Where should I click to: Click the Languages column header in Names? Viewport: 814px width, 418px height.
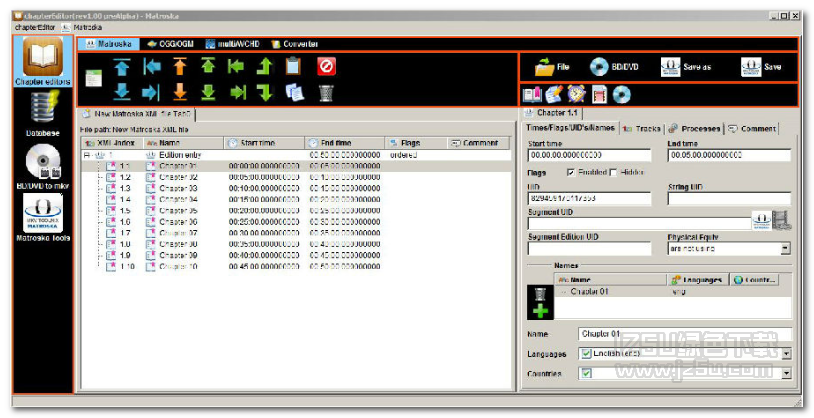coord(698,279)
